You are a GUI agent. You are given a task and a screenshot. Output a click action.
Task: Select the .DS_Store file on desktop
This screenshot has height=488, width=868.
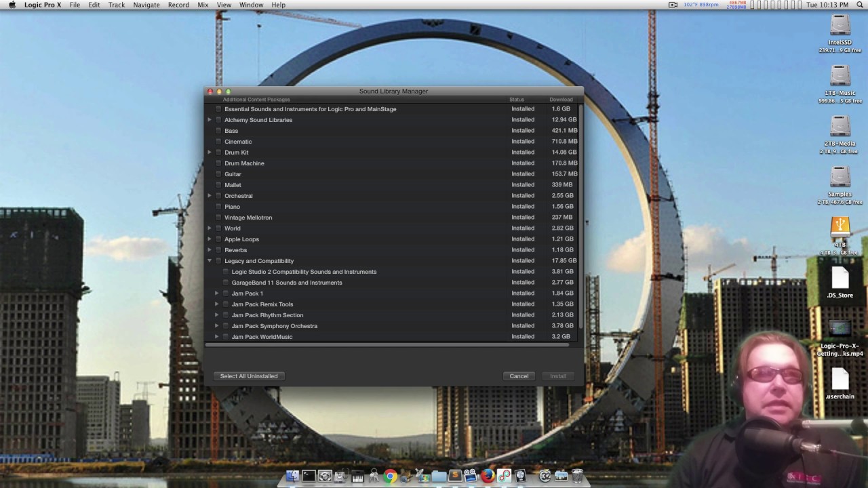coord(840,278)
